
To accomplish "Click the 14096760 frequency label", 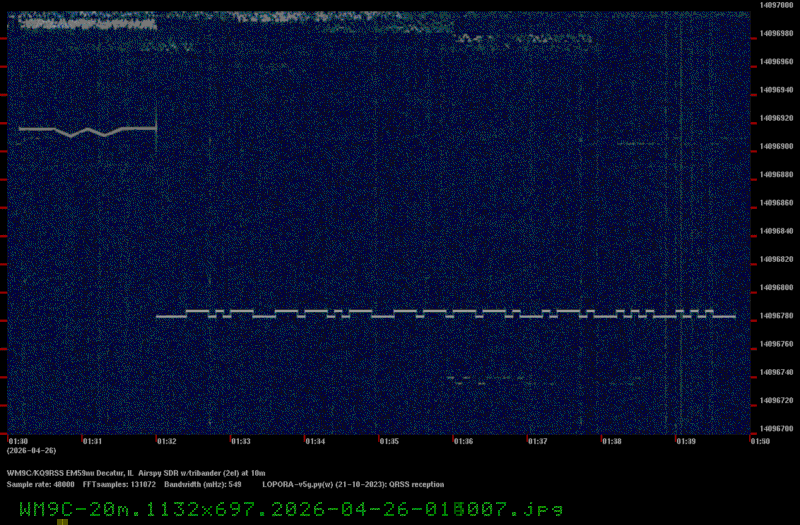I will tap(777, 344).
